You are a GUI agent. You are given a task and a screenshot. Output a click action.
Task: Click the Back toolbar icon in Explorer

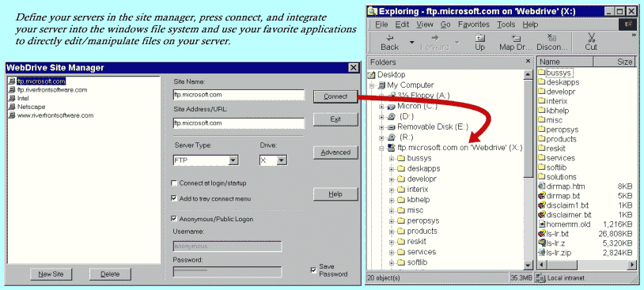tap(389, 38)
